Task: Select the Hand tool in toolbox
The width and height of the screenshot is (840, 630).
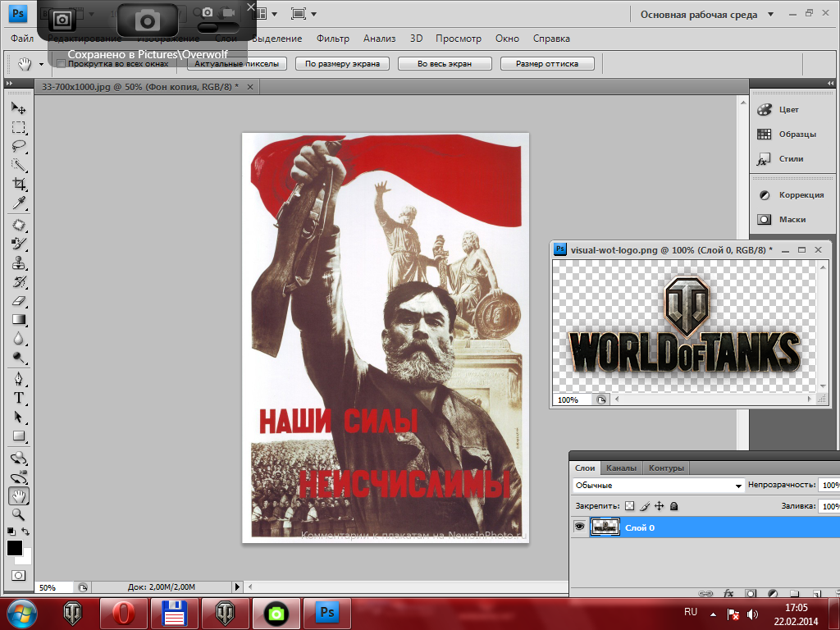Action: [19, 496]
